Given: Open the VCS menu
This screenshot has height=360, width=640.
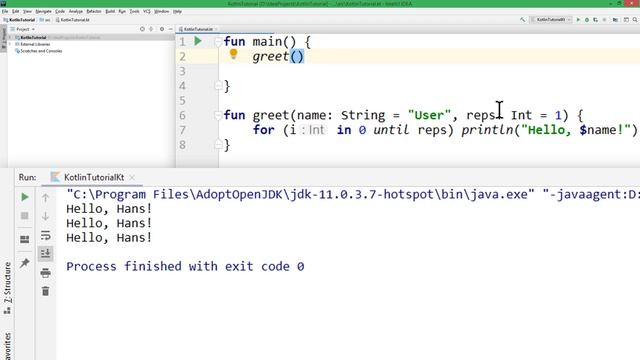Looking at the screenshot, I should tap(147, 12).
